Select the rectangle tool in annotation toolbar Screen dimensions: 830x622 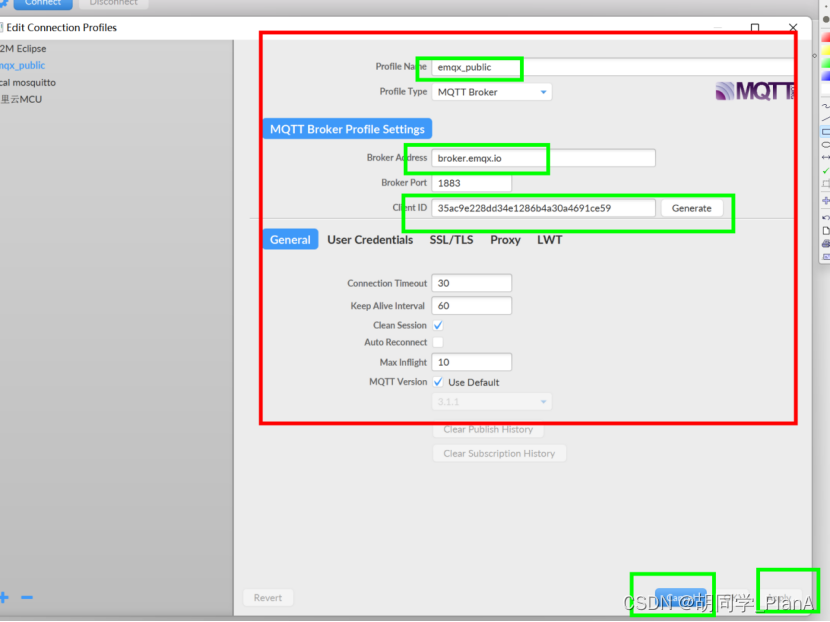click(x=826, y=132)
